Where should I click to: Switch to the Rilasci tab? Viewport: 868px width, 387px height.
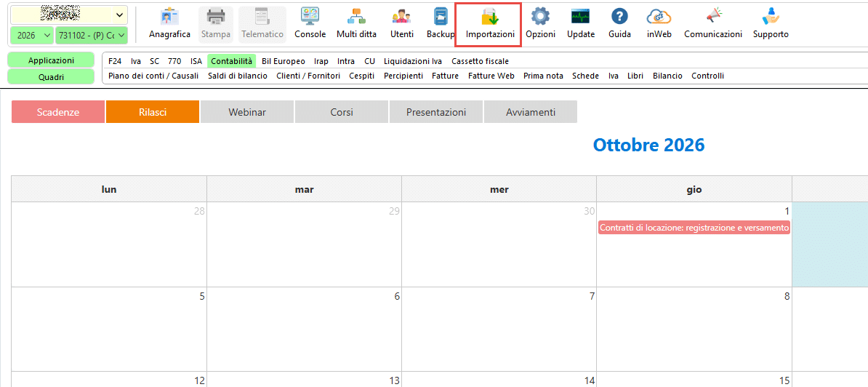153,112
